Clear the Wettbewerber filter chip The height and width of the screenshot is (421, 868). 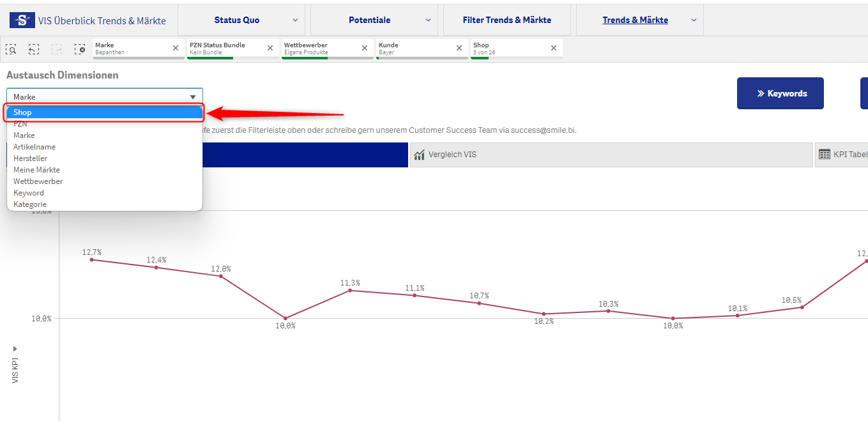[x=365, y=48]
